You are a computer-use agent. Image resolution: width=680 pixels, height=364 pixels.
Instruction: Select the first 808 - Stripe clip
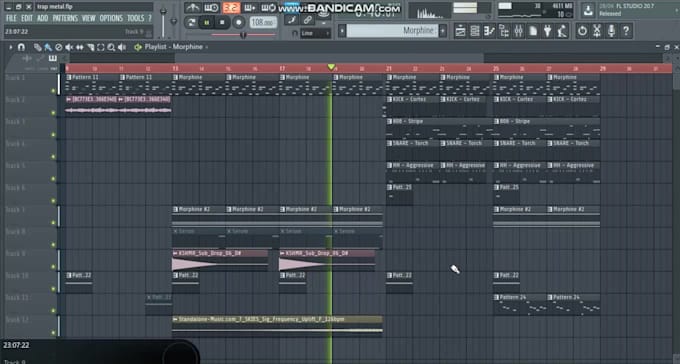[x=439, y=129]
